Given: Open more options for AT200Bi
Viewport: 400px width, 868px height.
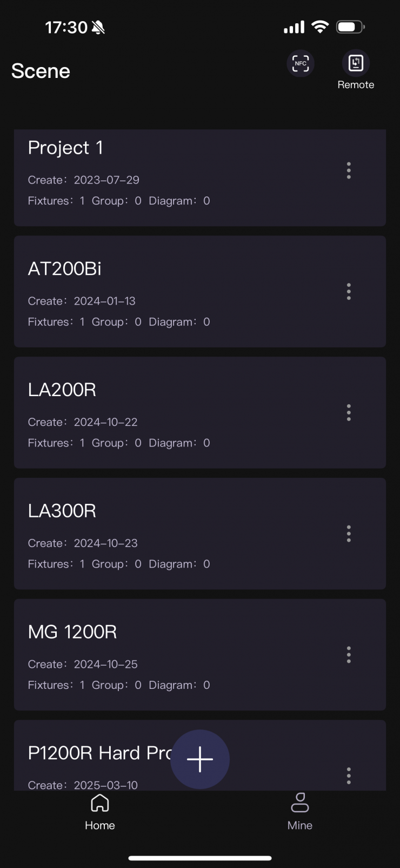Looking at the screenshot, I should [349, 292].
